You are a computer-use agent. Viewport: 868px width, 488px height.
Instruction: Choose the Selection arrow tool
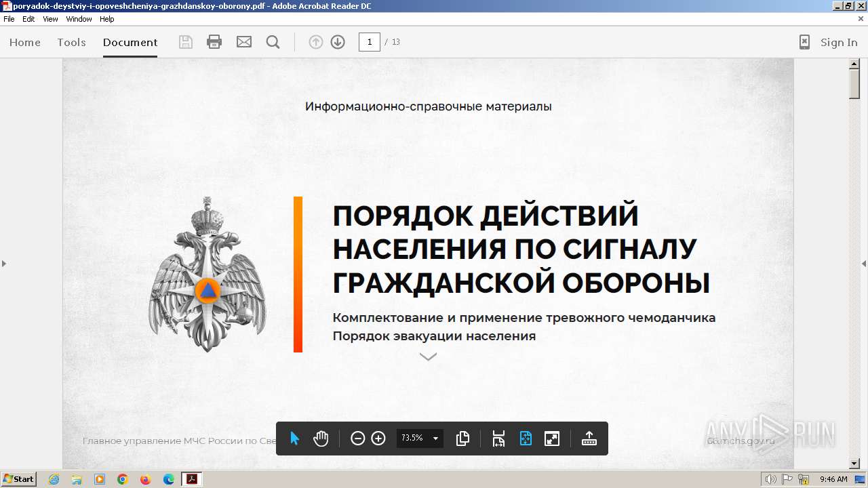(294, 439)
